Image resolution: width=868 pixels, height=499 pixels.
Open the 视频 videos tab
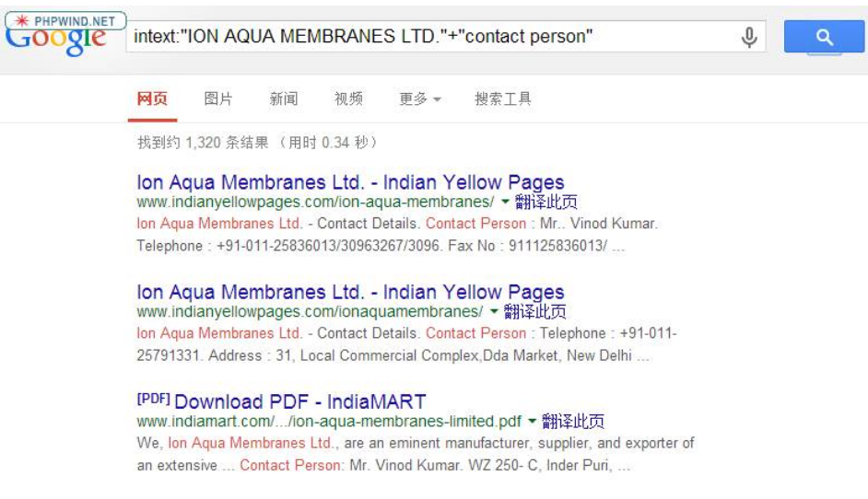pyautogui.click(x=348, y=99)
